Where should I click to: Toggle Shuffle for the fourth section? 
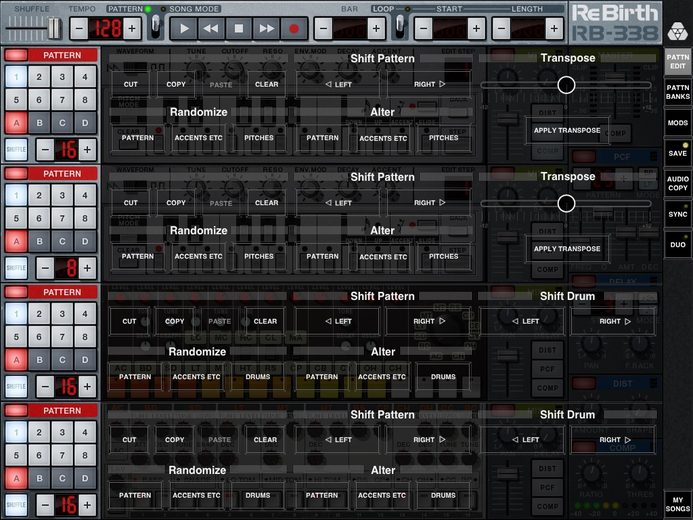16,505
